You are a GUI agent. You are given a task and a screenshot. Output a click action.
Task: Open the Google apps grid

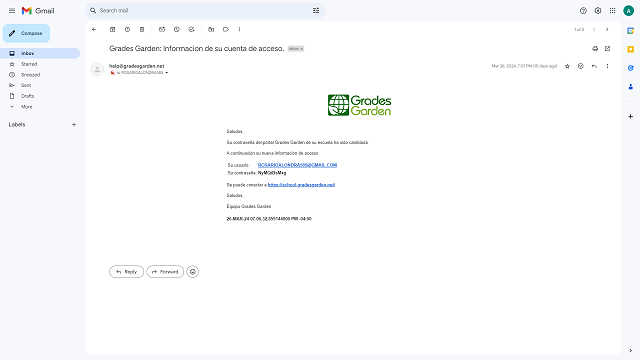[613, 11]
